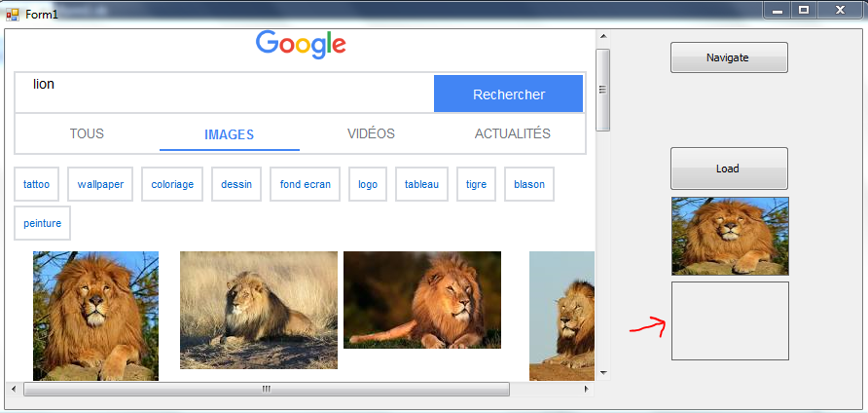Viewport: 868px width, 413px height.
Task: Click the Rechercher search button
Action: click(508, 94)
